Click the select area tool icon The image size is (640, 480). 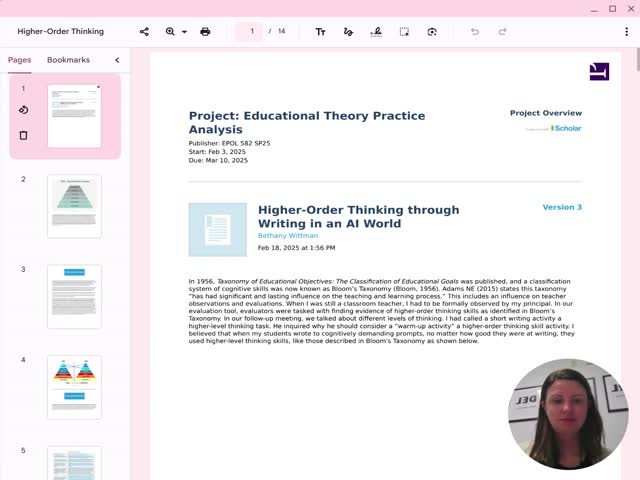404,32
